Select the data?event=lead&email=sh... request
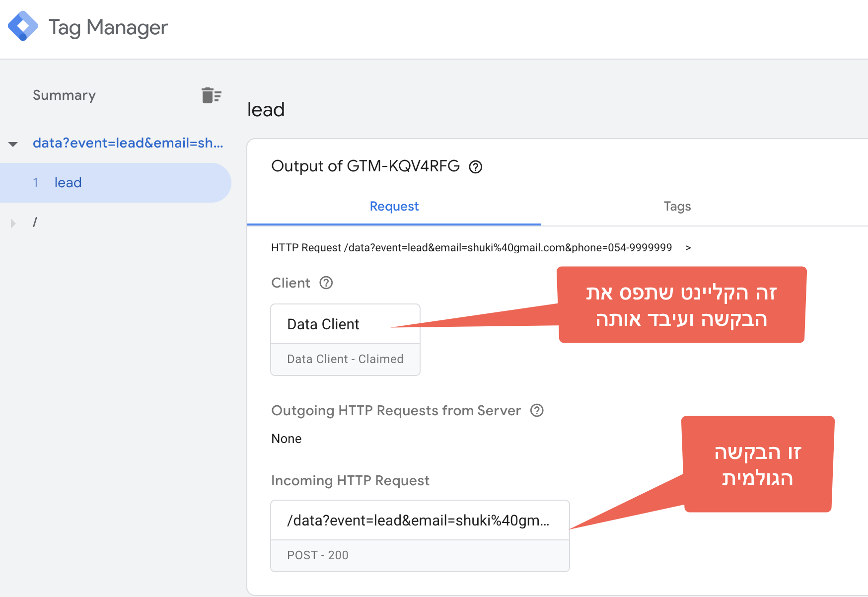 [128, 143]
